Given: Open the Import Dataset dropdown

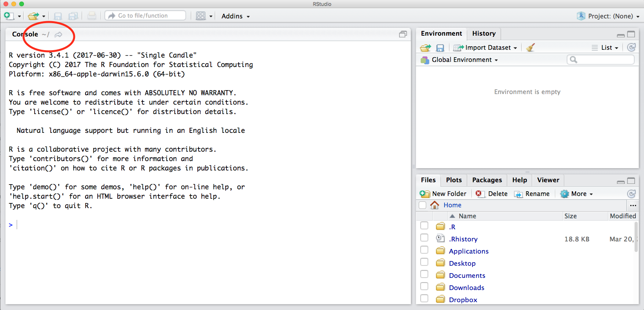Looking at the screenshot, I should (x=485, y=48).
